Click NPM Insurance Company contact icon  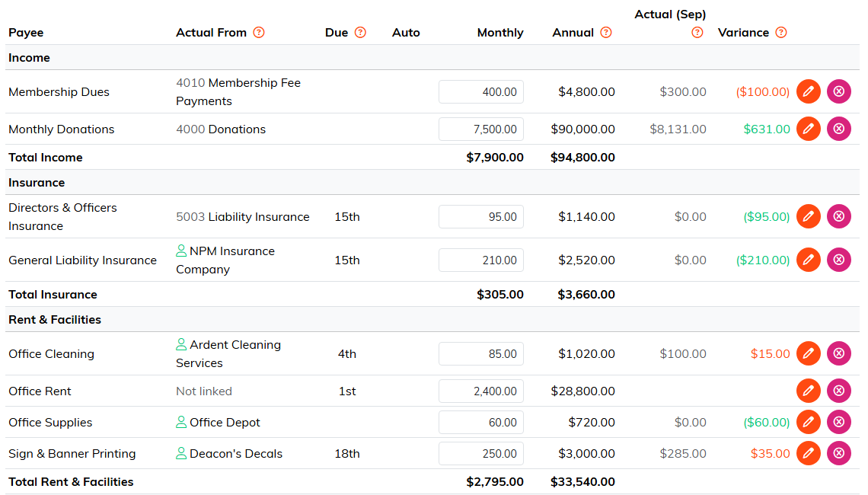(x=181, y=251)
